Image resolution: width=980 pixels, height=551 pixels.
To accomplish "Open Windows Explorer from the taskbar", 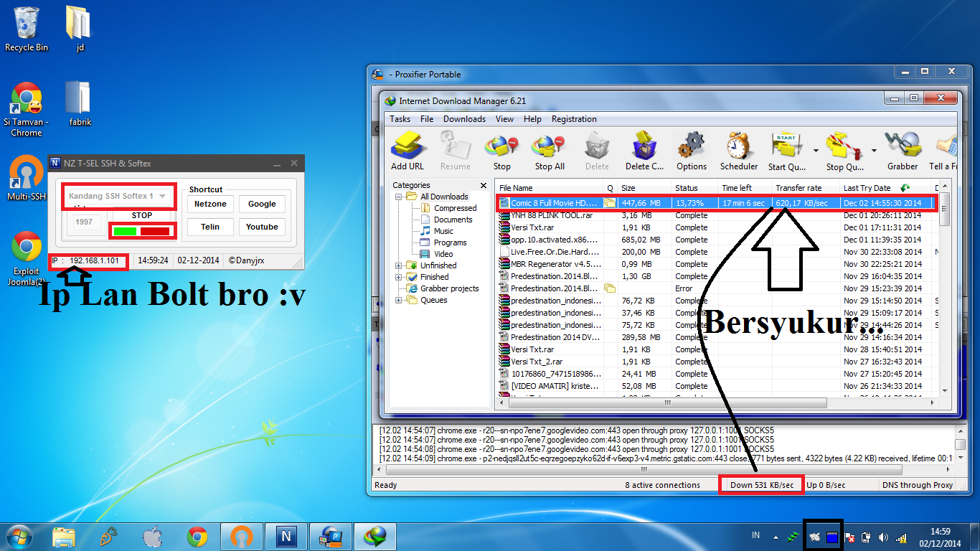I will (64, 536).
